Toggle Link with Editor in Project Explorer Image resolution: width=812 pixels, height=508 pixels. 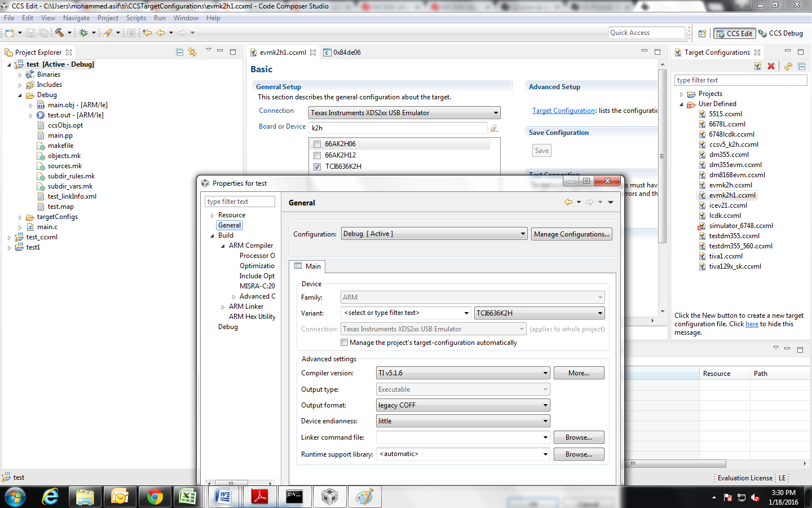192,52
